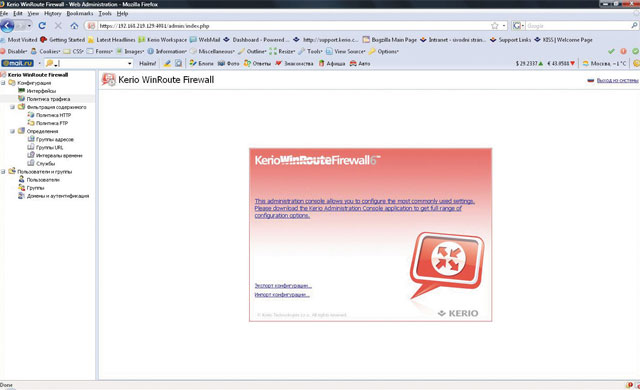Open Знакомства from the mail.ru toolbar
The width and height of the screenshot is (640, 390).
[x=294, y=63]
